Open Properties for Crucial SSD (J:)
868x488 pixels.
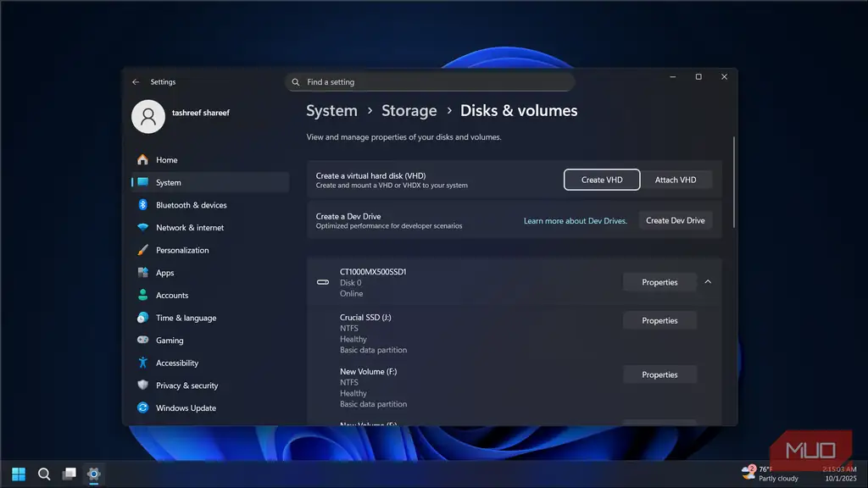659,320
